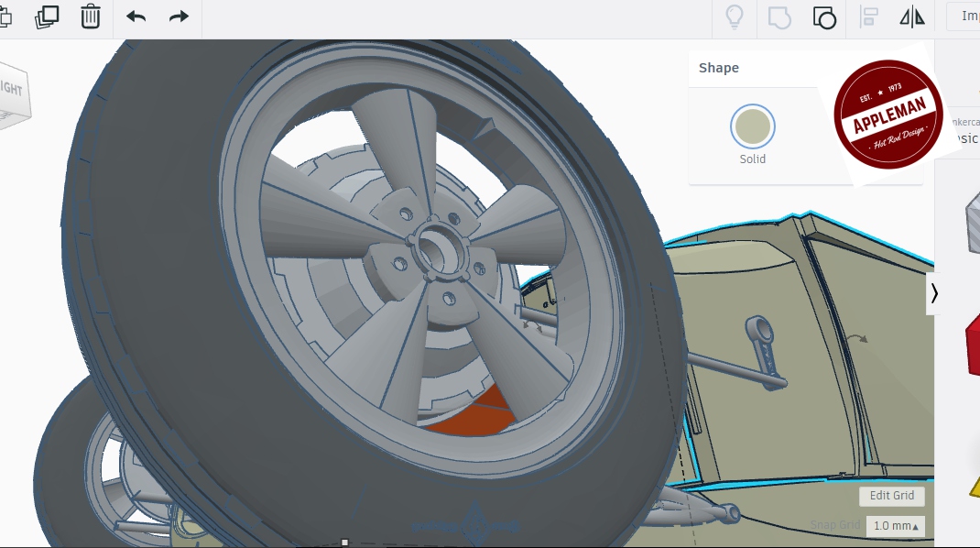Click the Duplicate and repeat icon
This screenshot has width=980, height=548.
pos(47,16)
